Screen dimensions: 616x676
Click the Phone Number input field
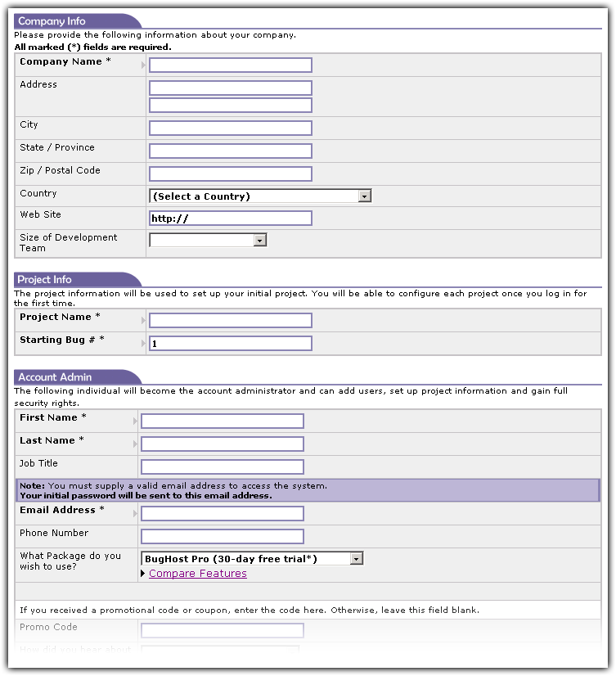click(x=222, y=537)
